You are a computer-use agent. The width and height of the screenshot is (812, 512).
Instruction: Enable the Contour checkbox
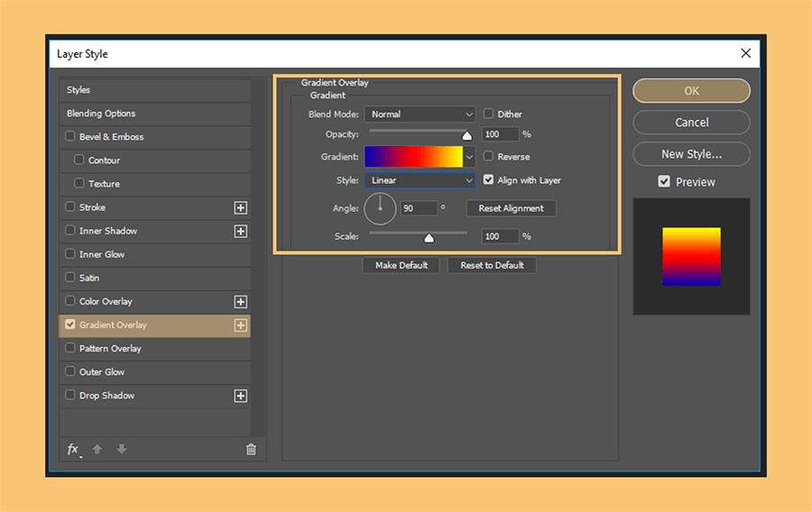[79, 160]
